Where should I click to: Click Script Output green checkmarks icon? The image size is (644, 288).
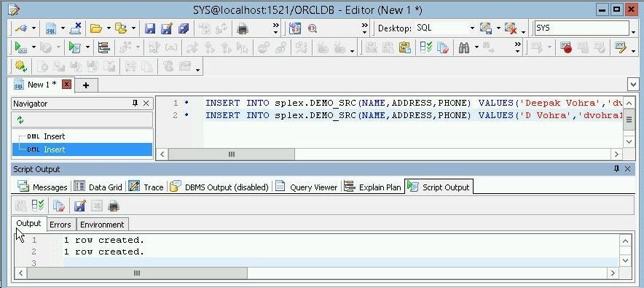[x=38, y=206]
